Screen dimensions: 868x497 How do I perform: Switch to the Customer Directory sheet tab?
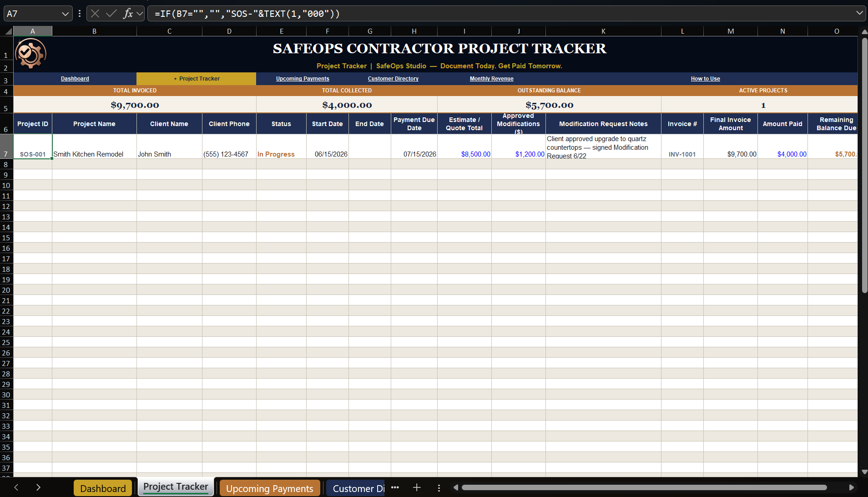[356, 488]
